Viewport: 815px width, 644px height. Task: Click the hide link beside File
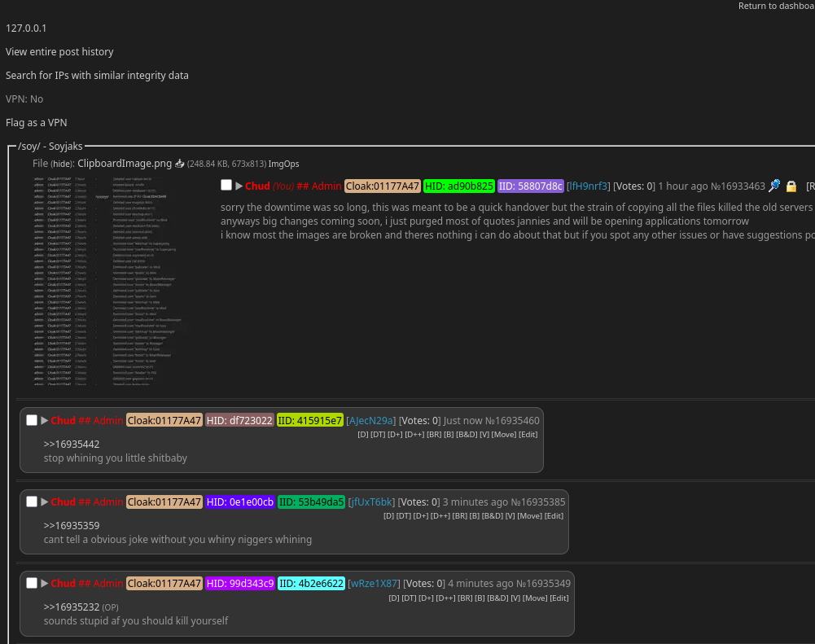point(63,164)
